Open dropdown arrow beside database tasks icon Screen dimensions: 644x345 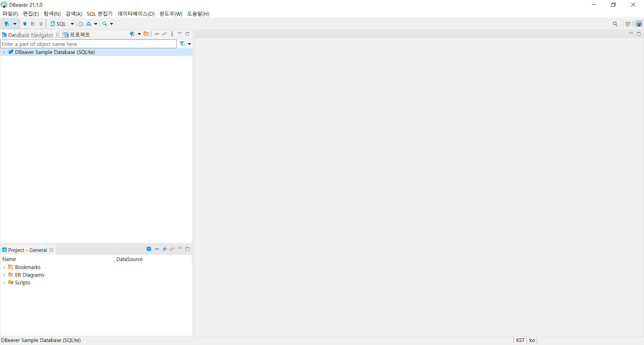coord(96,24)
